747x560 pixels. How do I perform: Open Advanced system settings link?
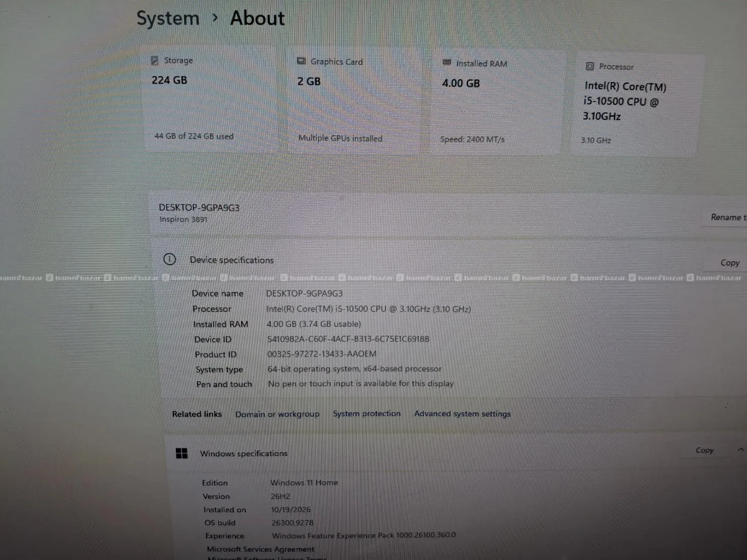point(462,413)
